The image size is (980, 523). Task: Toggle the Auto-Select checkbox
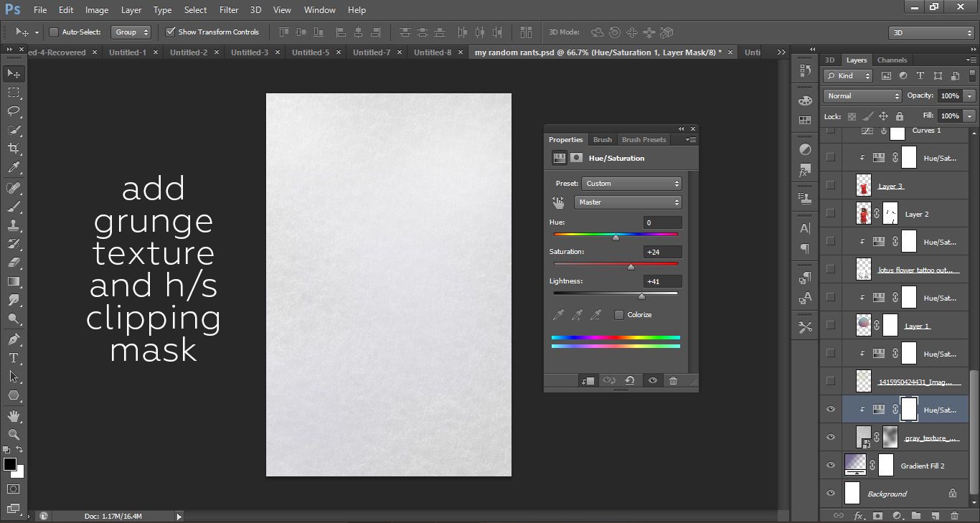click(x=53, y=32)
